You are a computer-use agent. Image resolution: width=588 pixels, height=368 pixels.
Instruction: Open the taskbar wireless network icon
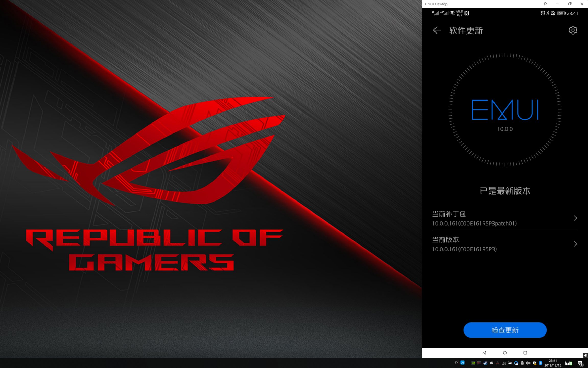pos(504,363)
